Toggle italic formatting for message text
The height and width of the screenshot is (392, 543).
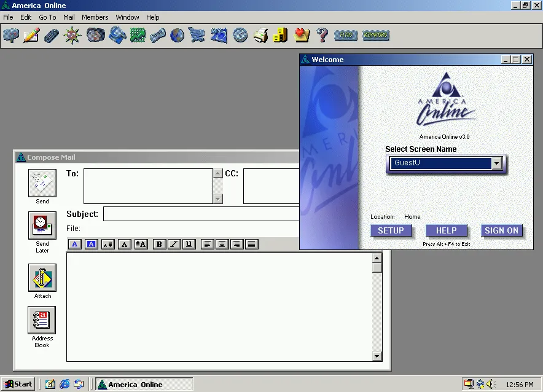click(174, 244)
